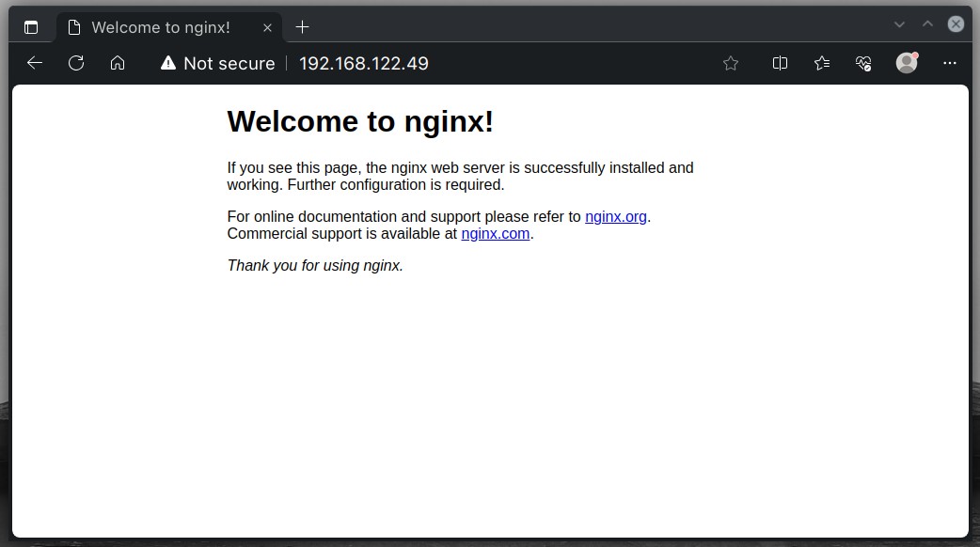Go to the home page
Screen dimensions: 980x547
[118, 62]
